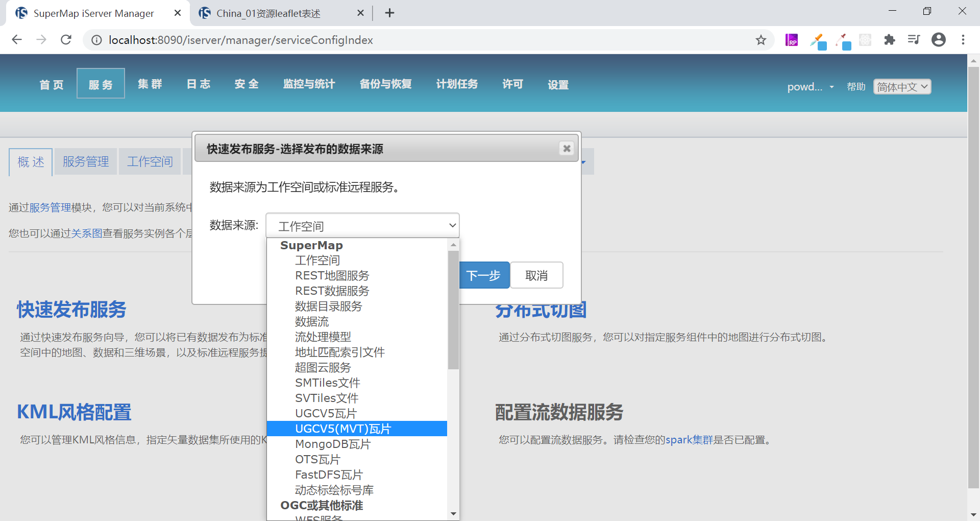Click 下一步 to continue the wizard

tap(484, 275)
